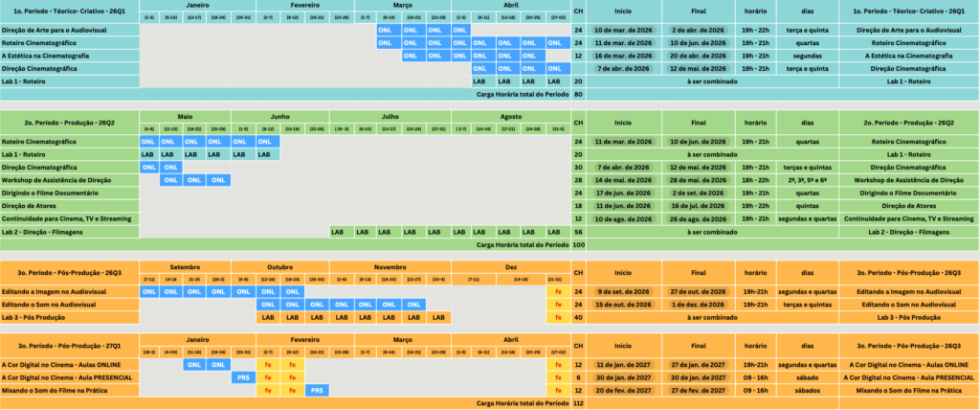The height and width of the screenshot is (410, 980).
Task: Click the 'Outubro' month header
Action: (279, 266)
